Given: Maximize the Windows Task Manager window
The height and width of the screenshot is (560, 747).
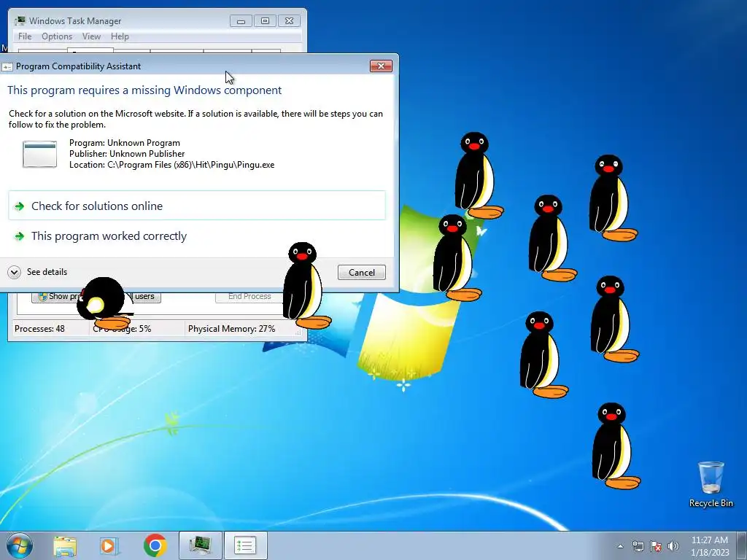Looking at the screenshot, I should (x=265, y=21).
